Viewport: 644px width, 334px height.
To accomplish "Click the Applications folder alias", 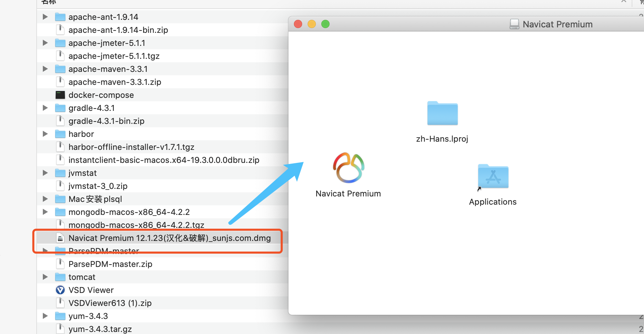I will (493, 177).
